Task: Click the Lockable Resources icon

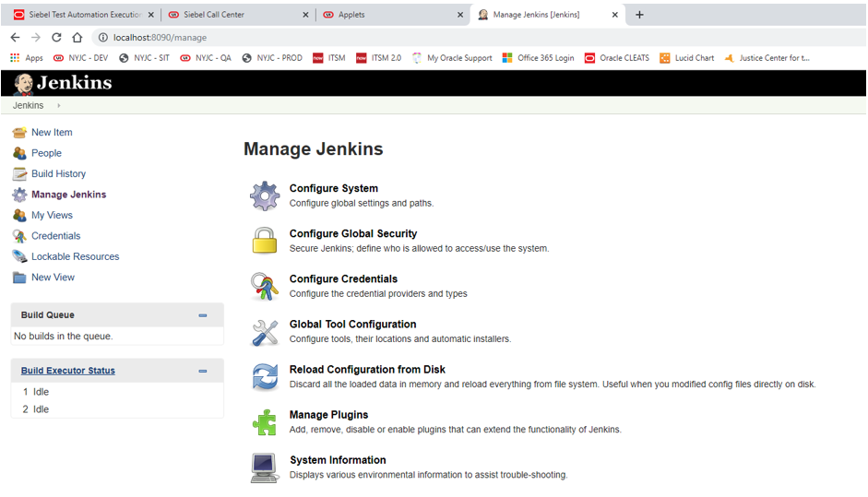Action: (x=19, y=257)
